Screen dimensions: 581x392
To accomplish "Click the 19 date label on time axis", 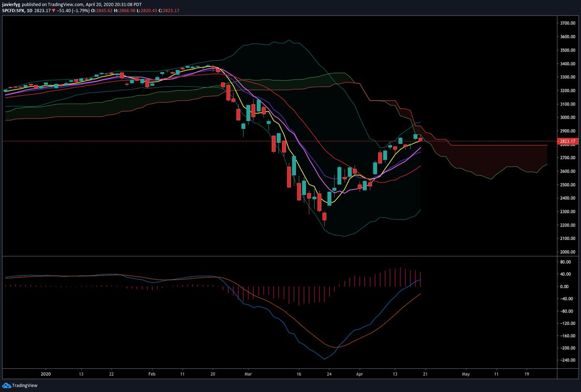I will (x=526, y=375).
